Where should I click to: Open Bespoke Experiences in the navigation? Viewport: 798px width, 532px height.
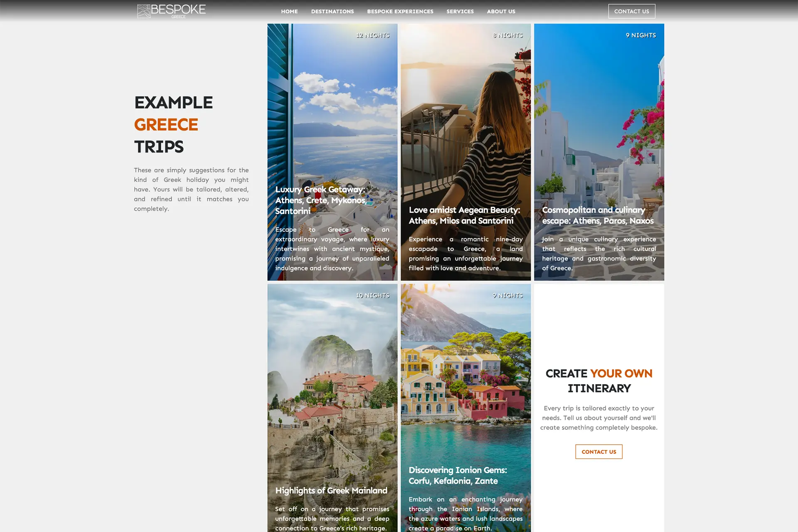400,11
